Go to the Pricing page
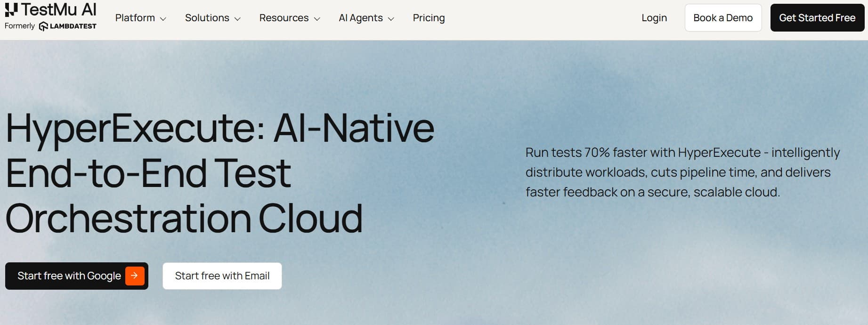The image size is (868, 325). point(429,18)
